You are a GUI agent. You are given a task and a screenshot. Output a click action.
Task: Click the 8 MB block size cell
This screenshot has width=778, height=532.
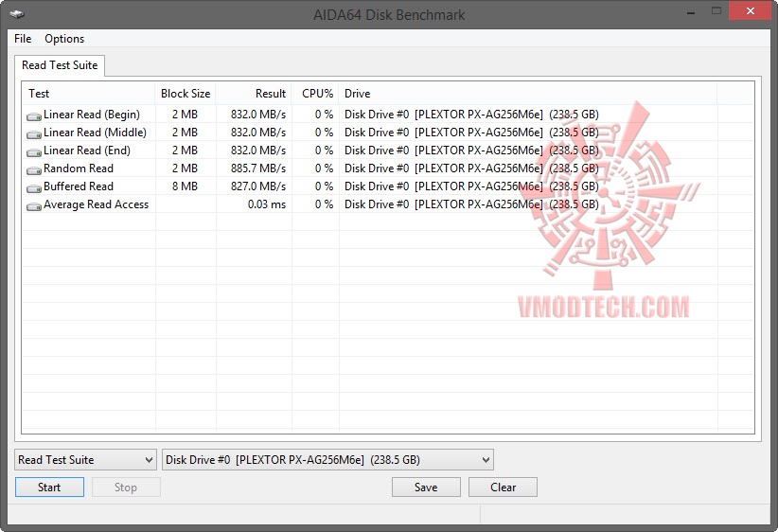[186, 186]
